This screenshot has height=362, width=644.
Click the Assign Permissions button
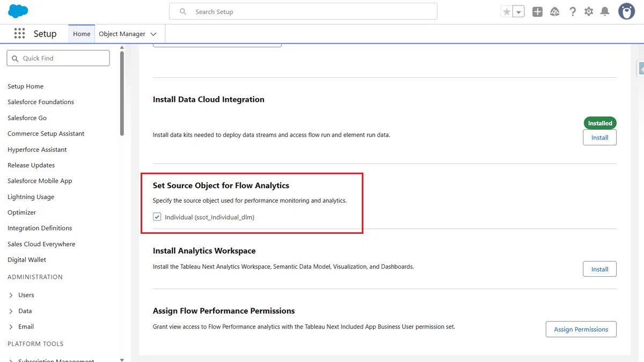[x=581, y=329]
